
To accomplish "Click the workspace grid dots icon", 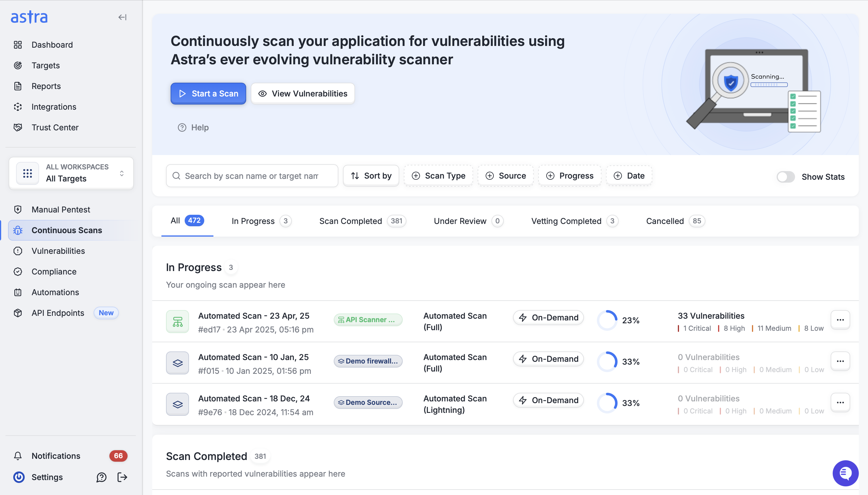I will [x=28, y=173].
